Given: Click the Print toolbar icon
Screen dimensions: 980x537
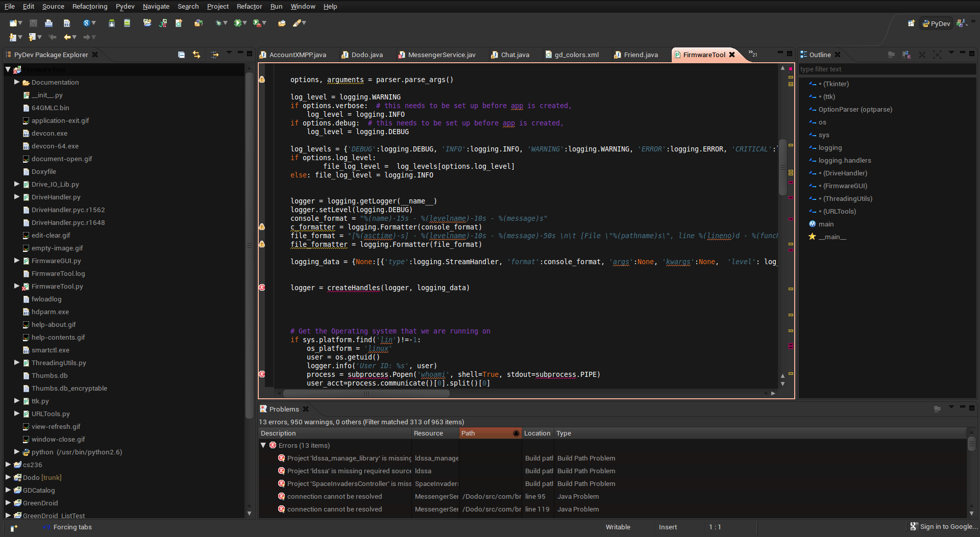Looking at the screenshot, I should click(x=48, y=23).
